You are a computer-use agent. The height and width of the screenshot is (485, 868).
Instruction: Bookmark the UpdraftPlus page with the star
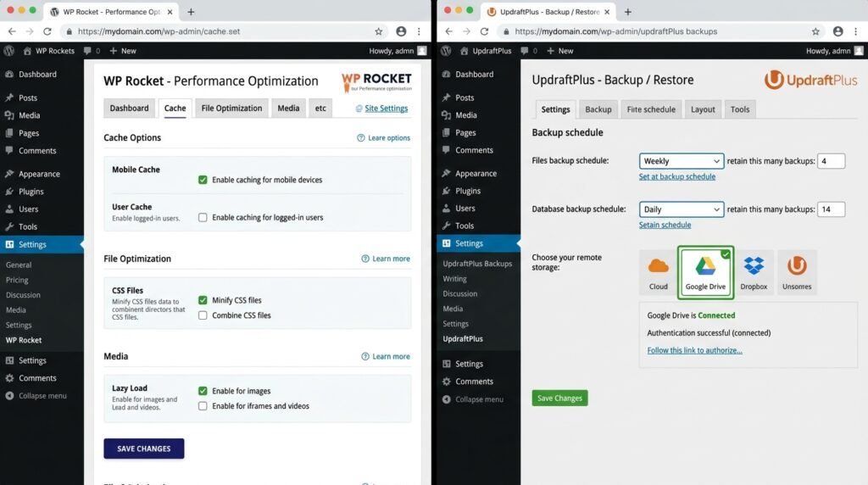click(x=815, y=31)
